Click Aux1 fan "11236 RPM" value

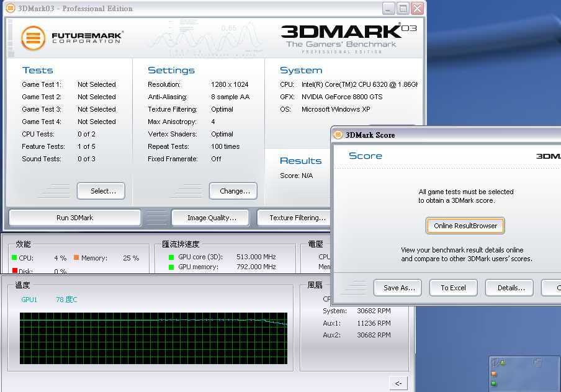(x=374, y=323)
